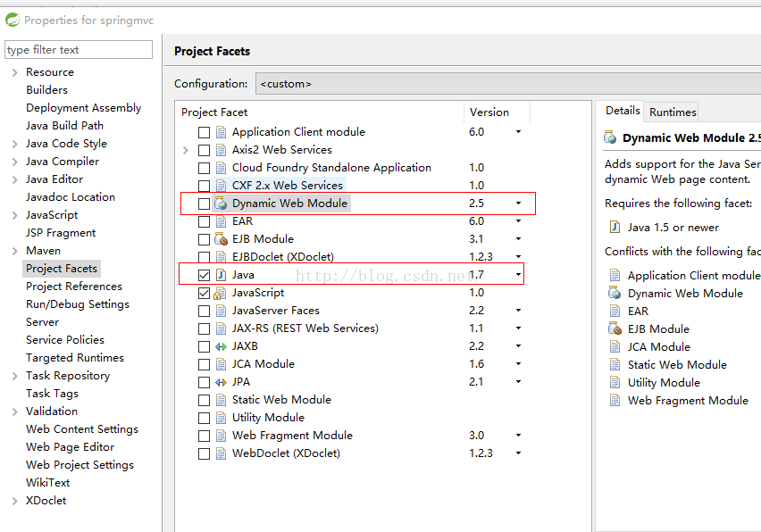Click the Application Client module facet icon
The image size is (761, 532).
(x=222, y=132)
